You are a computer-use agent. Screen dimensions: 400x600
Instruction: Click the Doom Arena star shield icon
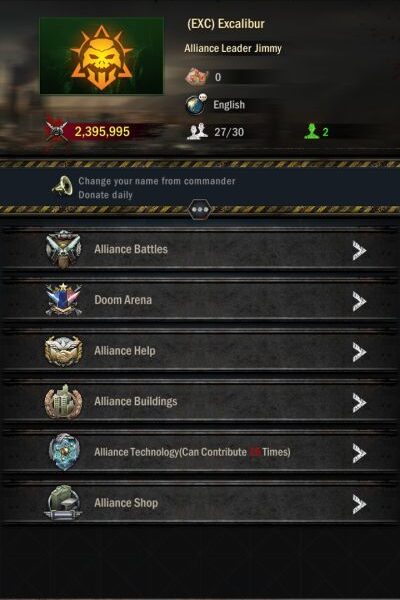pyautogui.click(x=63, y=300)
